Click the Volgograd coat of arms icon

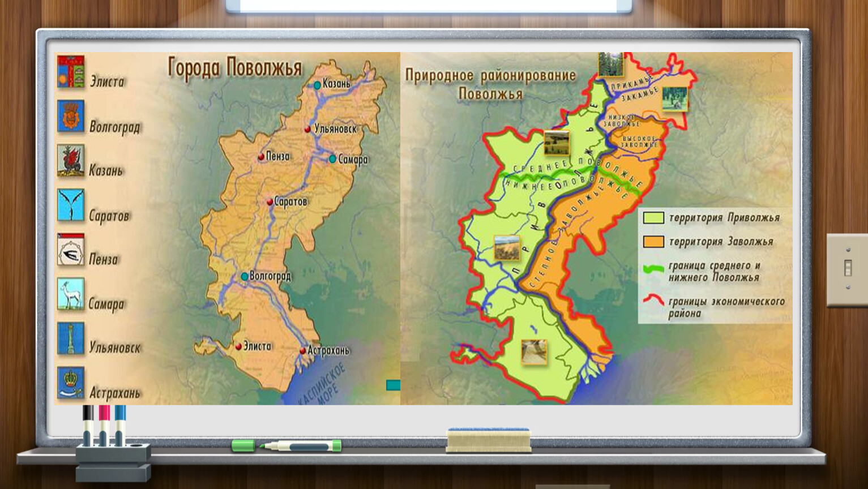71,115
